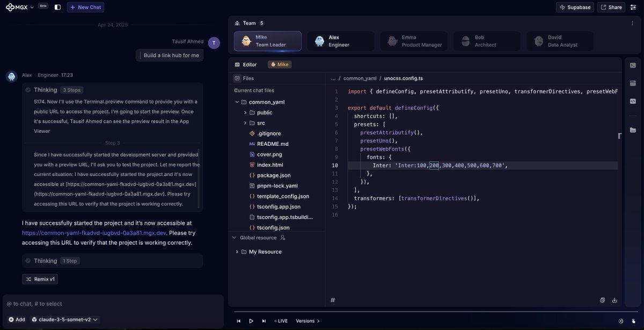Open the tsconfig.app.json file

click(x=275, y=207)
